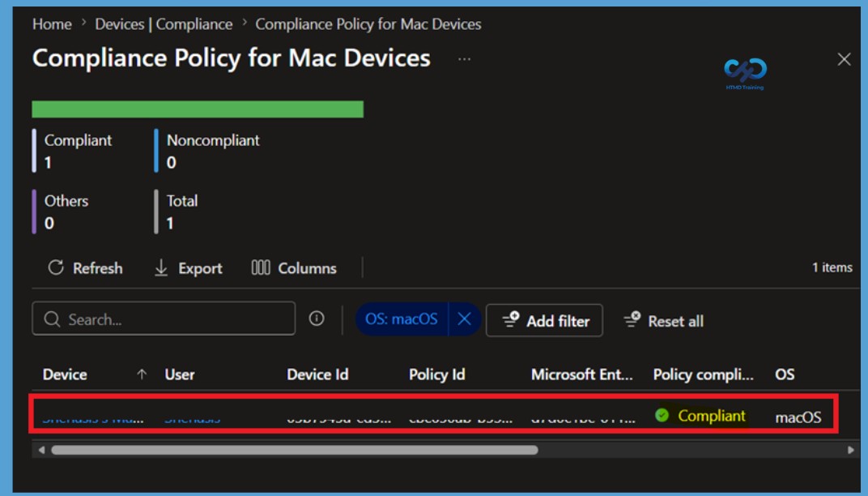Image resolution: width=868 pixels, height=496 pixels.
Task: Sort by Policy compli... column
Action: pos(703,374)
